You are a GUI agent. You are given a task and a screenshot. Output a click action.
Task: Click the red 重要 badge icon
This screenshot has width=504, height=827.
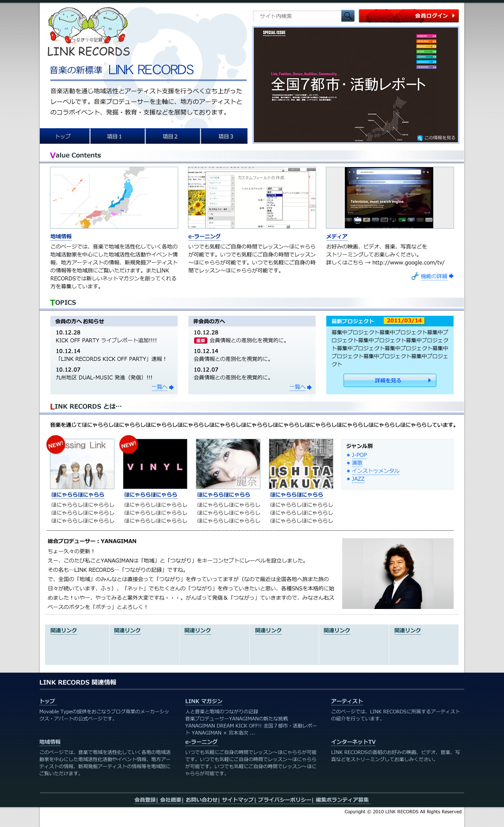201,341
